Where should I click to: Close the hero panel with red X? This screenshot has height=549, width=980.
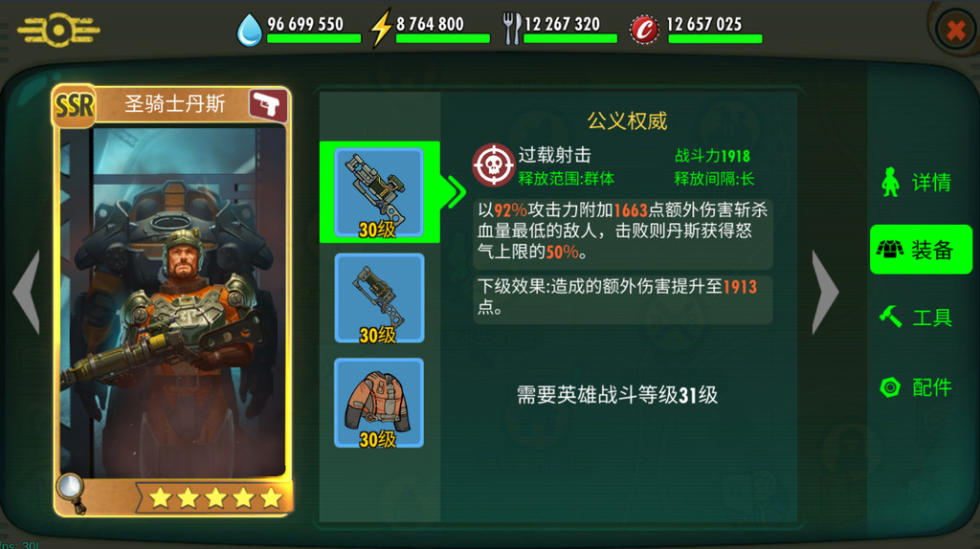[956, 30]
